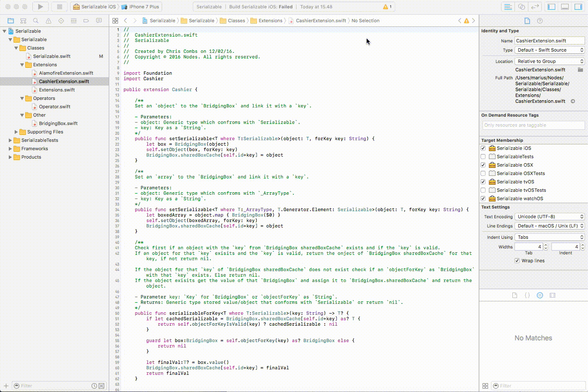The width and height of the screenshot is (588, 392).
Task: Uncheck Serializable tvOS target membership
Action: (483, 182)
